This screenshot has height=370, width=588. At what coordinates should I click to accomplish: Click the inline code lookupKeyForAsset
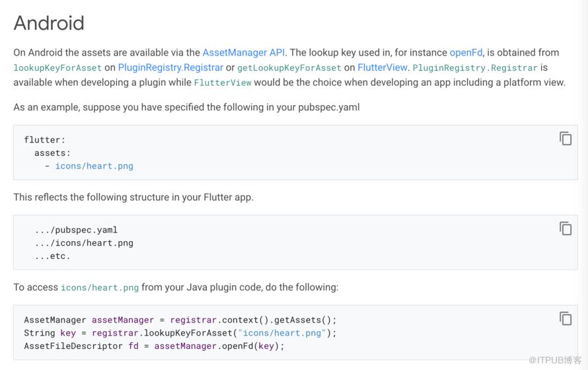pos(57,68)
